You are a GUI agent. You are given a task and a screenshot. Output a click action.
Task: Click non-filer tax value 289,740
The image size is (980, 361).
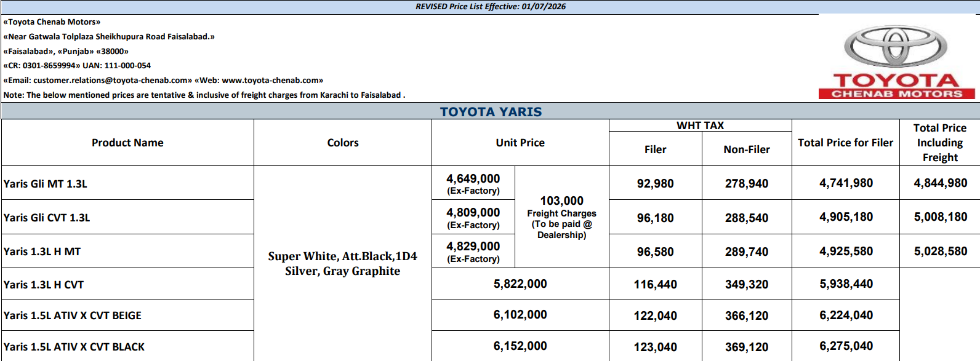pos(747,252)
